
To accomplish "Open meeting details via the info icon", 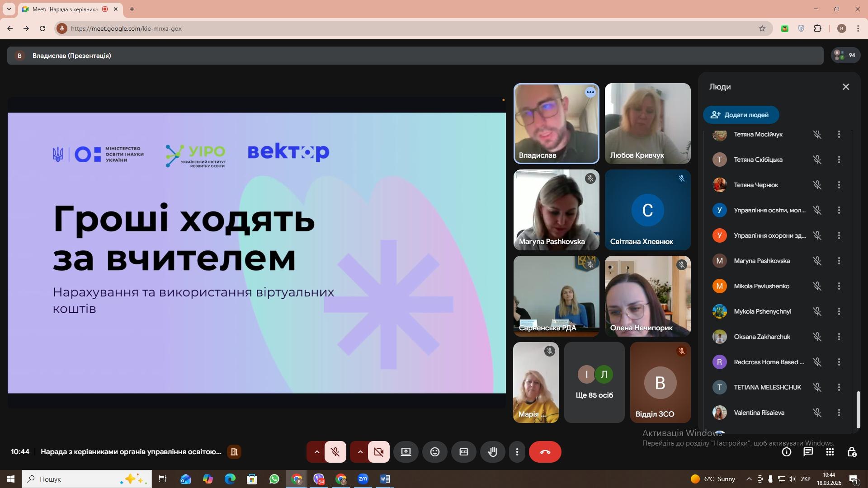I will pos(787,451).
